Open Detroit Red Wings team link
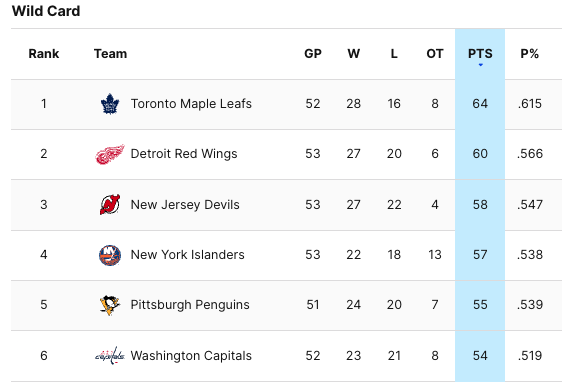The image size is (562, 382). click(x=184, y=154)
